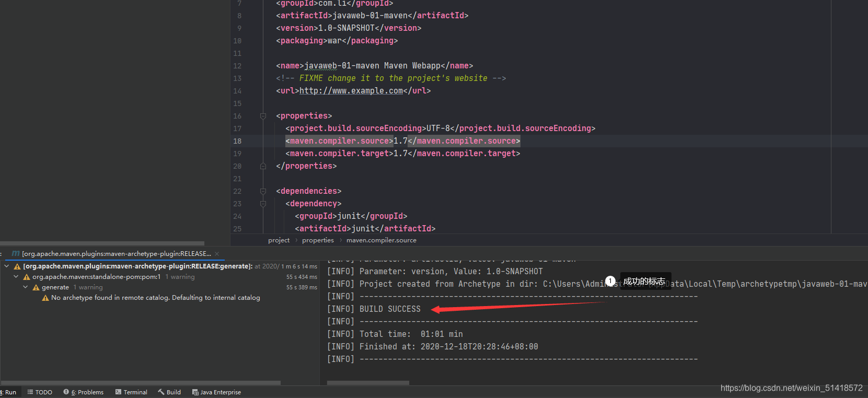Click the packaging war line
The width and height of the screenshot is (868, 398).
click(337, 41)
